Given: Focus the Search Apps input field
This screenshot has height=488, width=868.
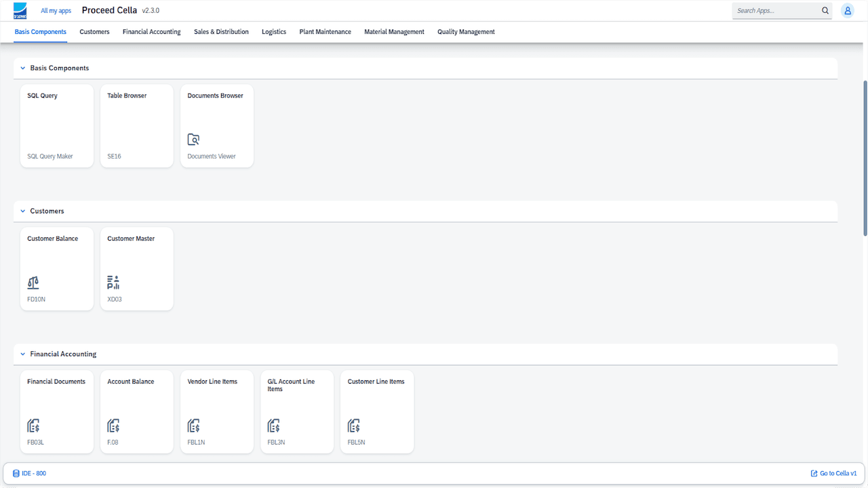Looking at the screenshot, I should pyautogui.click(x=775, y=11).
